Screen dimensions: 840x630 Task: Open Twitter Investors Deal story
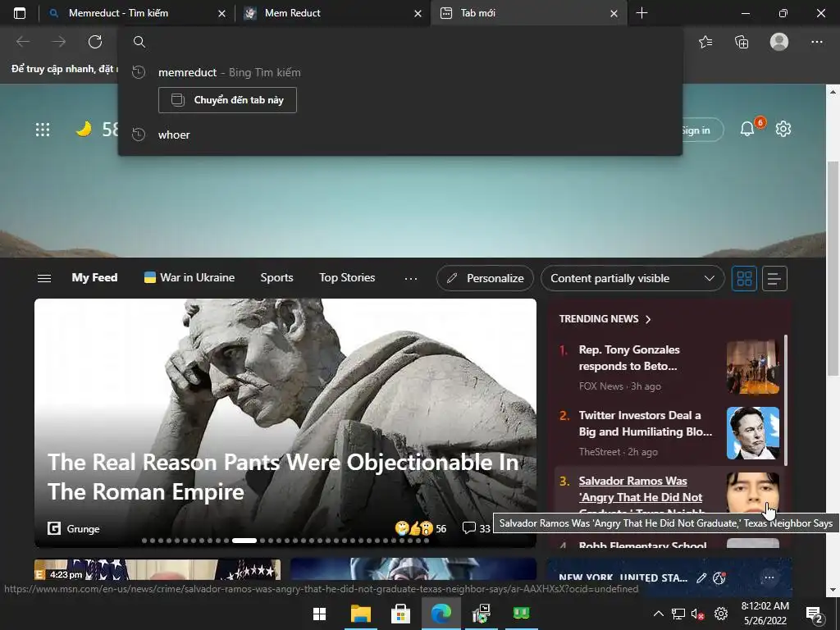(646, 423)
